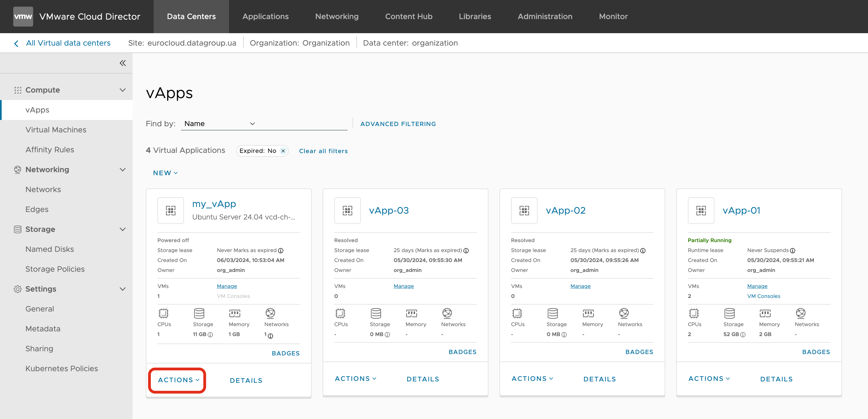Click the VMware vmw logo icon
868x419 pixels.
[23, 16]
